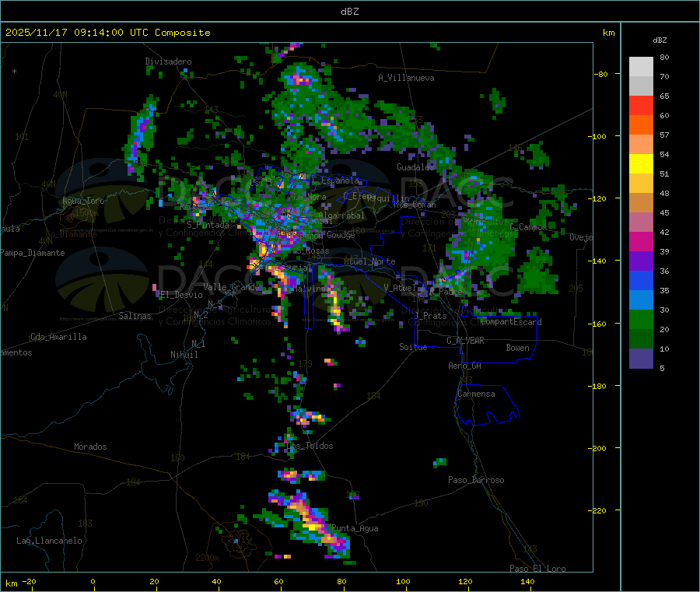Click the S_Pintada place label
The image size is (700, 592).
click(208, 225)
